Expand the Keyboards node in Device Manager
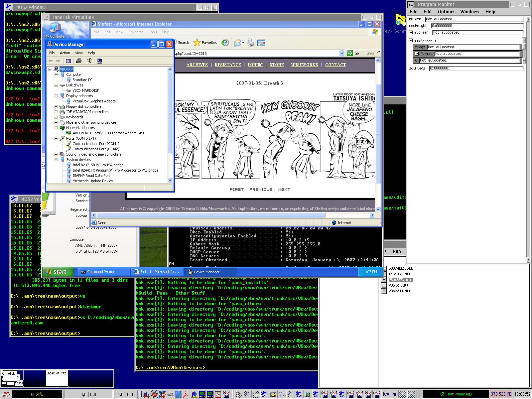The width and height of the screenshot is (532, 399). pyautogui.click(x=56, y=117)
